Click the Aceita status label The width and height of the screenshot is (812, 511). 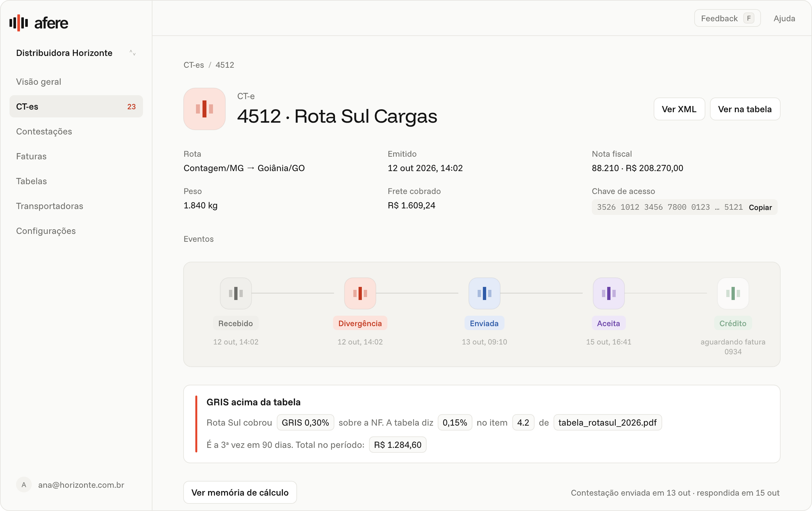tap(609, 323)
